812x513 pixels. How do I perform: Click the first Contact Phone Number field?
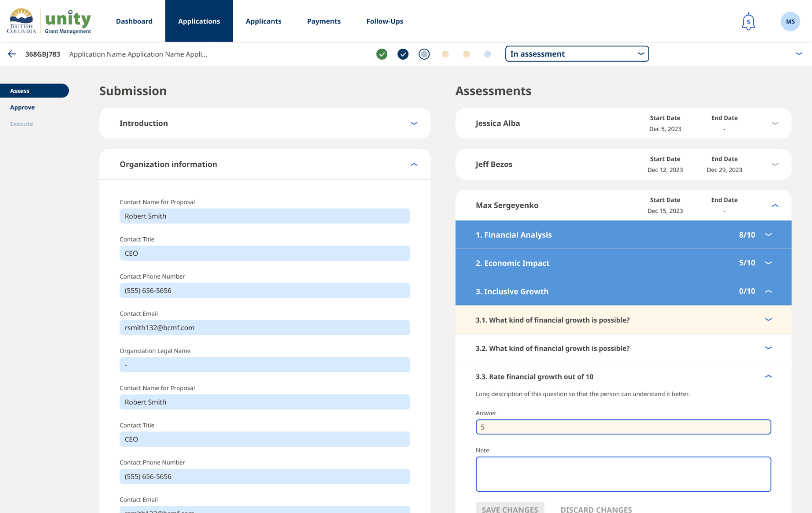pos(265,291)
